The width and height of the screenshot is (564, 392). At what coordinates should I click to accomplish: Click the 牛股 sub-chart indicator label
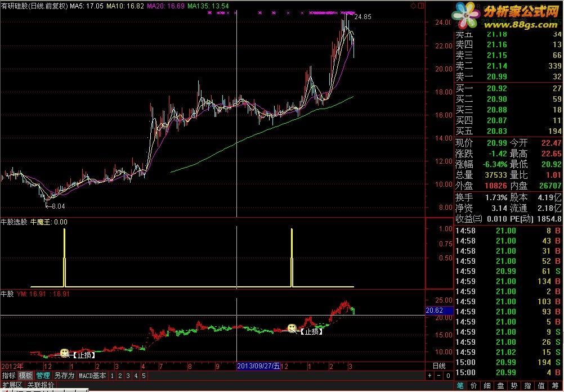[7, 294]
